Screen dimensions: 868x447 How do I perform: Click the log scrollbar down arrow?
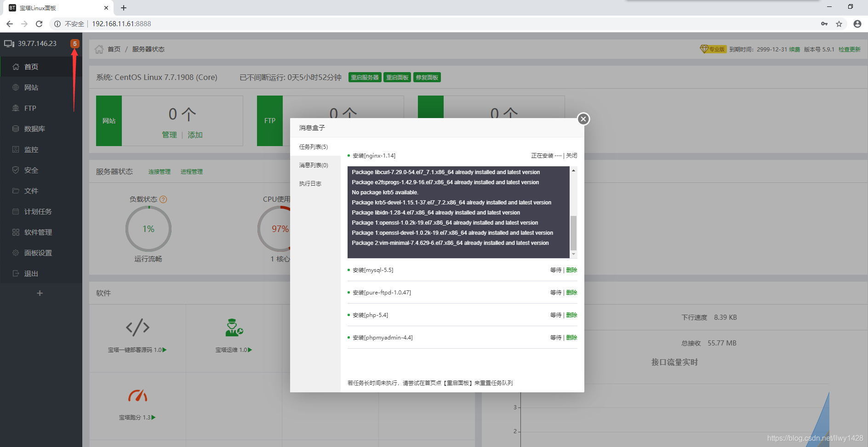pos(573,254)
